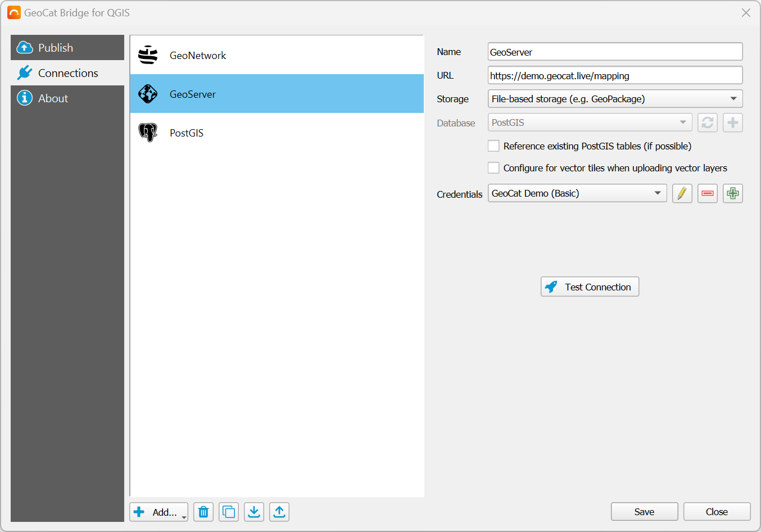Duplicate the selected connection
761x532 pixels.
[229, 512]
